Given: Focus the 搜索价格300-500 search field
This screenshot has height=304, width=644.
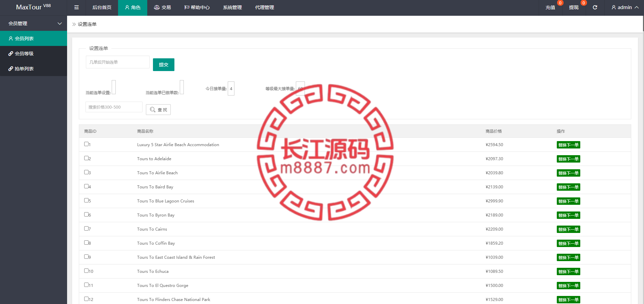Looking at the screenshot, I should (x=114, y=107).
